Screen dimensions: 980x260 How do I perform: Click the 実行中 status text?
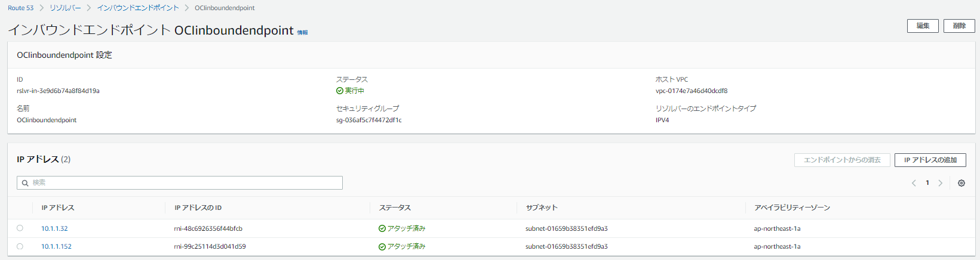[x=355, y=91]
